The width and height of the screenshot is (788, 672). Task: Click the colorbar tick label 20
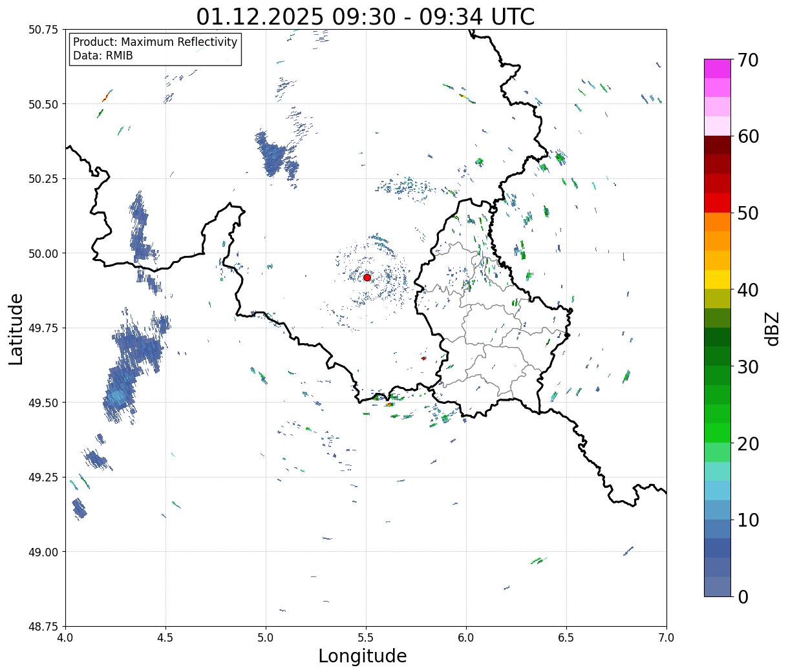(748, 443)
